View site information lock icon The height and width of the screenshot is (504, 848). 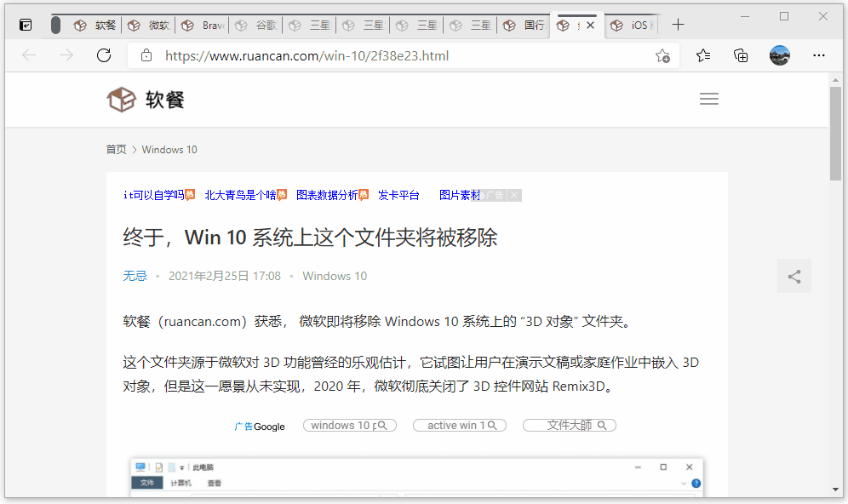click(x=146, y=55)
